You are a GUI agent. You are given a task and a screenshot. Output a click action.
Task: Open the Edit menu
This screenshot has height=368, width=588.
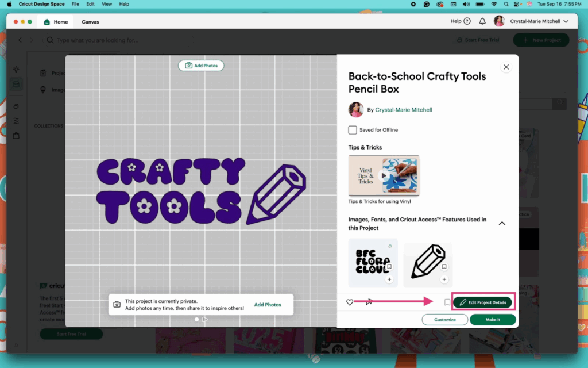pyautogui.click(x=90, y=4)
